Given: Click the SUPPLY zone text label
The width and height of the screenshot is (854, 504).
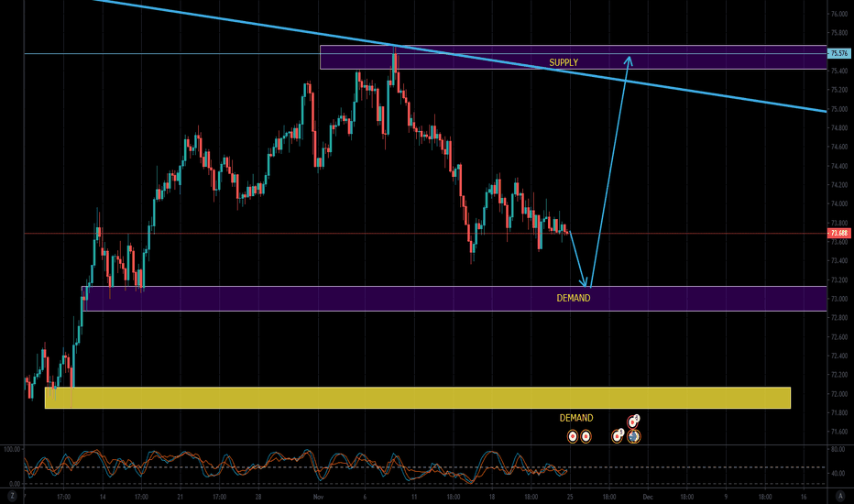Looking at the screenshot, I should [x=564, y=62].
